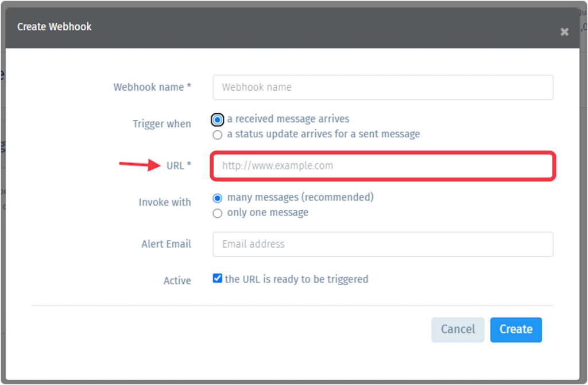The width and height of the screenshot is (588, 385).
Task: Select 'many messages (recommended)' radio button
Action: point(218,198)
